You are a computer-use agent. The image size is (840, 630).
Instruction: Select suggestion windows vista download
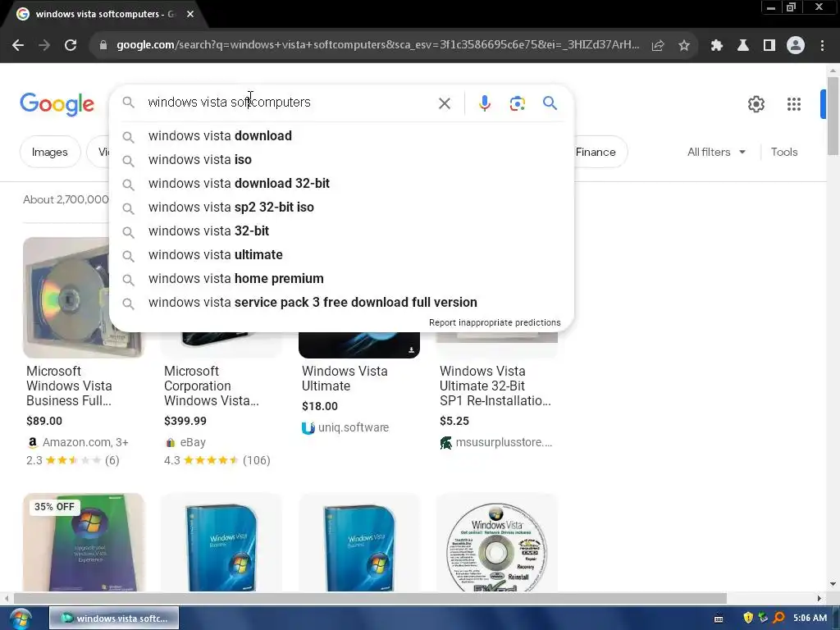tap(341, 136)
